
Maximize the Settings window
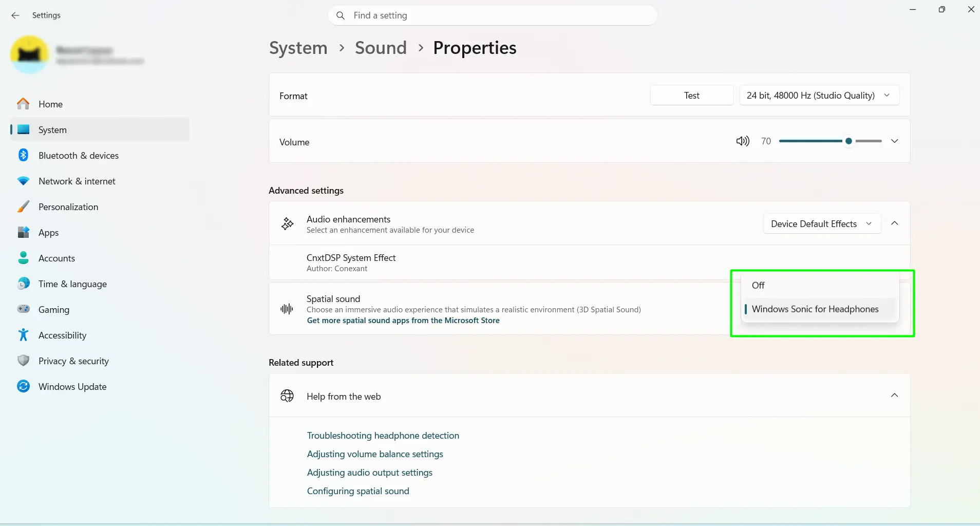[941, 9]
